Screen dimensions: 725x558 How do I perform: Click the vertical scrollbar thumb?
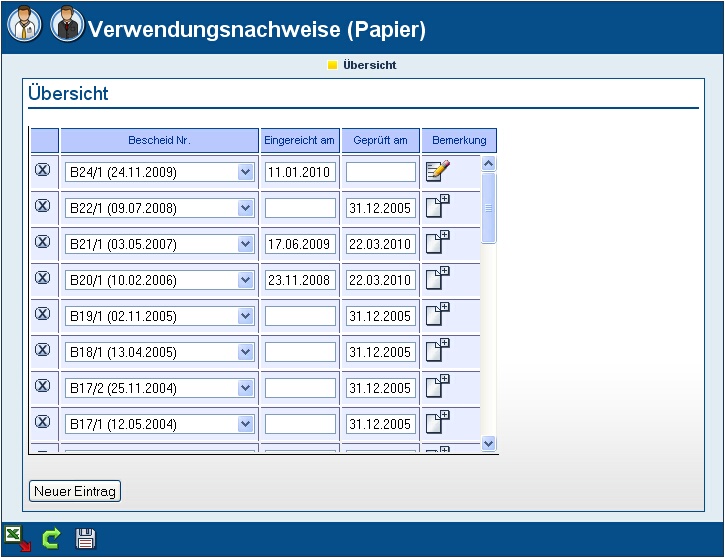(x=489, y=208)
